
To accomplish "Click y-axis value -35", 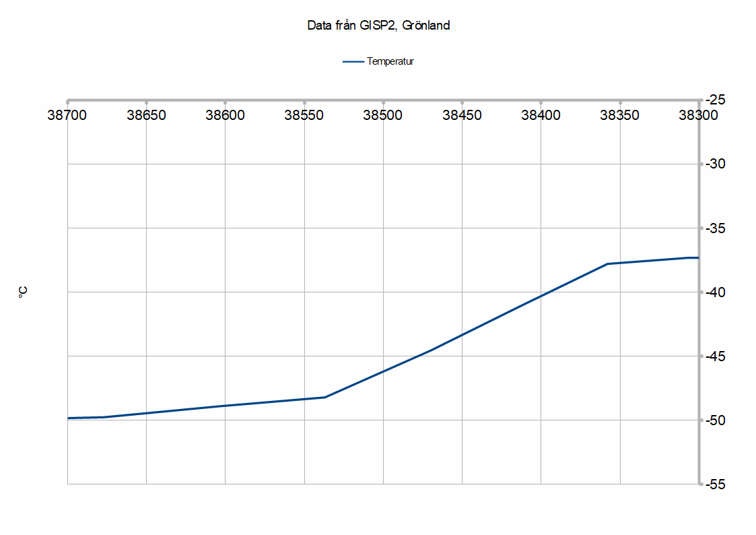I will (x=716, y=228).
